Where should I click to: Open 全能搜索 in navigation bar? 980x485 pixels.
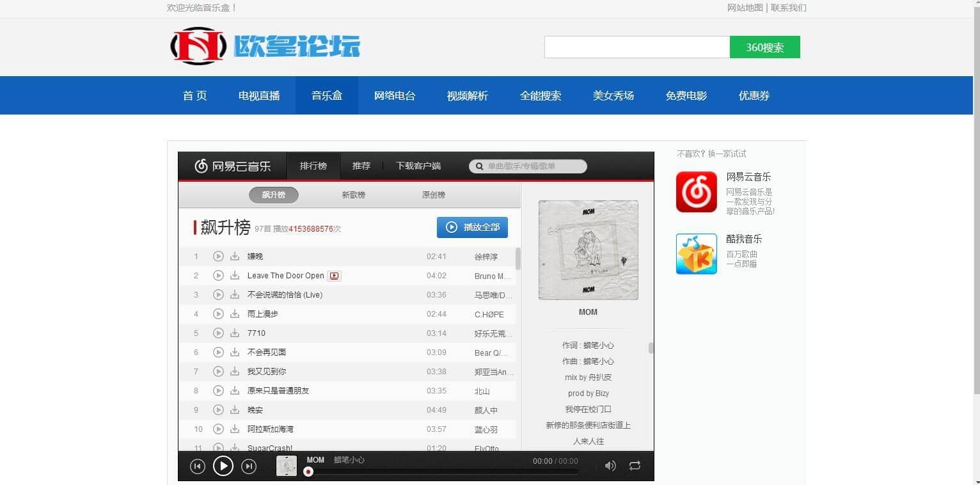pos(541,95)
